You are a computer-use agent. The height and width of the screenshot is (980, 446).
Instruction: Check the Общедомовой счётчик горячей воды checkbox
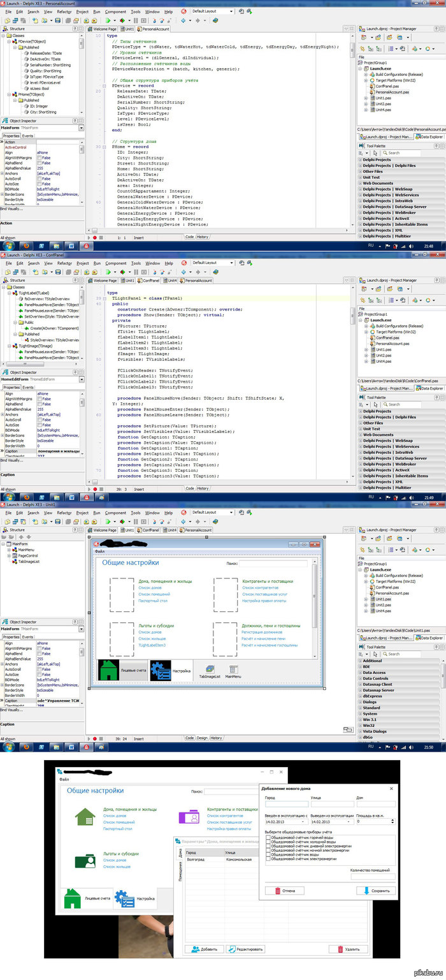tap(268, 838)
